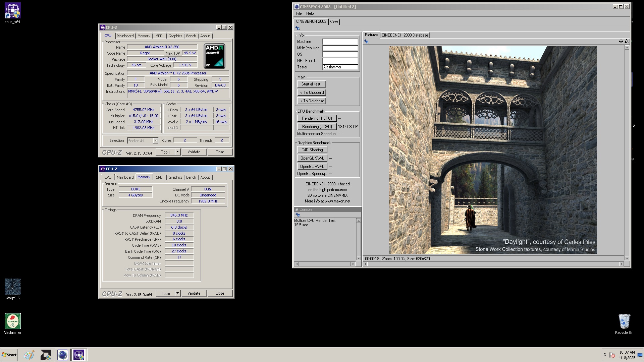Image resolution: width=644 pixels, height=362 pixels.
Task: Open Cinebench File menu
Action: [299, 13]
